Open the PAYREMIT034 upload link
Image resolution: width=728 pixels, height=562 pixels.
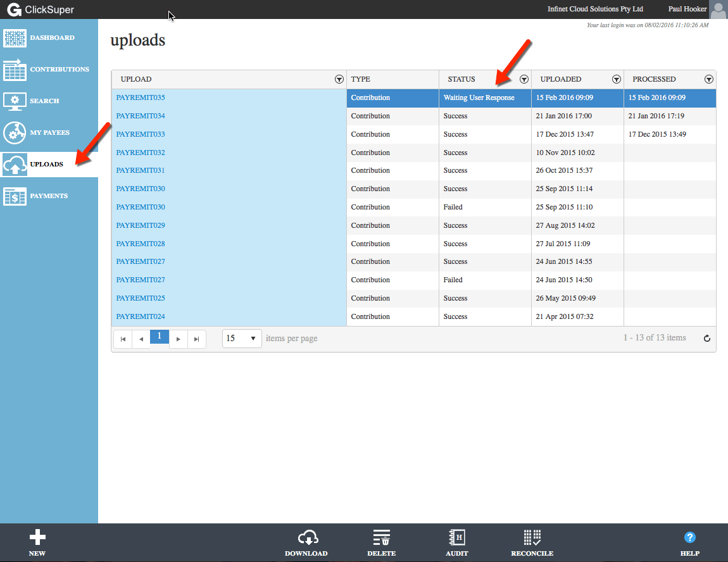tap(140, 116)
